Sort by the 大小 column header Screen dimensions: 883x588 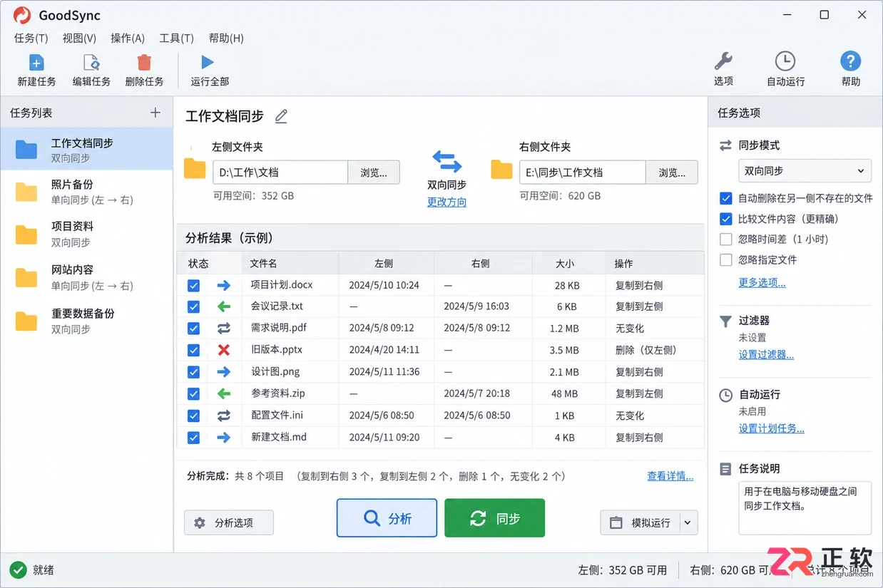[568, 264]
